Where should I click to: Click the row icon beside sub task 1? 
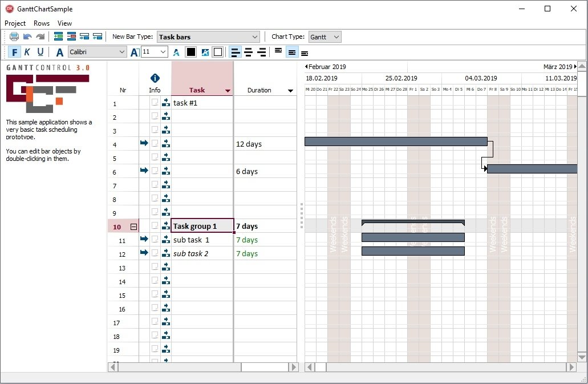(x=166, y=240)
